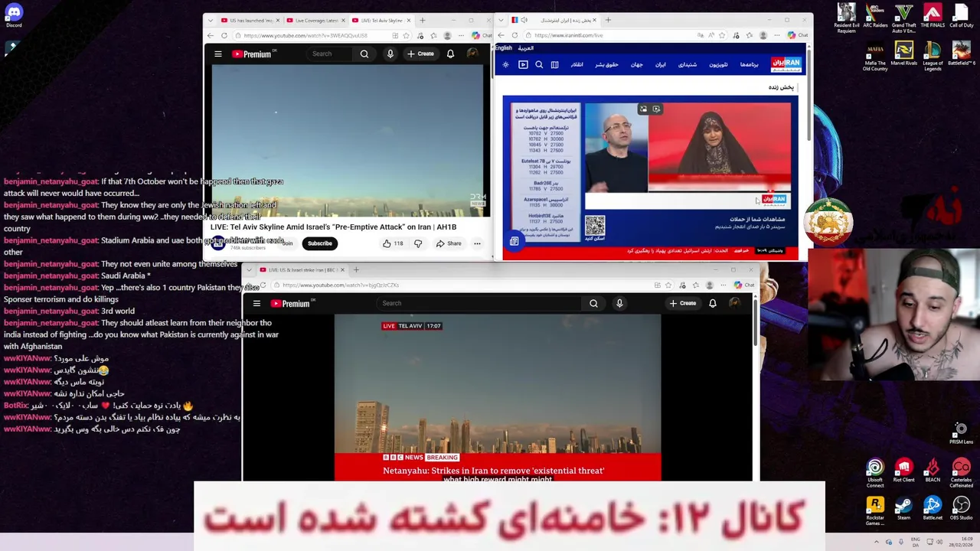Open العربية language link on Iran International
This screenshot has height=551, width=980.
click(x=526, y=48)
